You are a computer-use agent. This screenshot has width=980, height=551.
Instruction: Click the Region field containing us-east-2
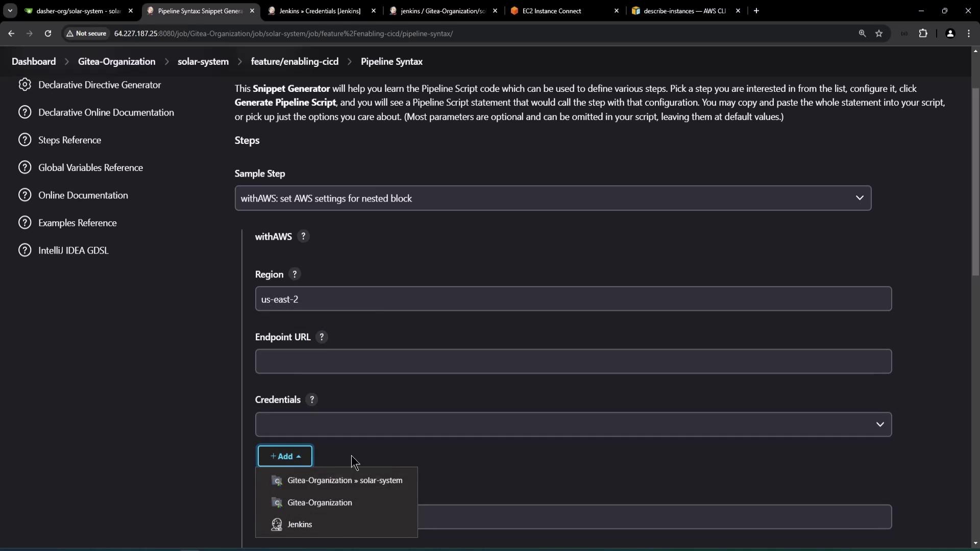(573, 299)
